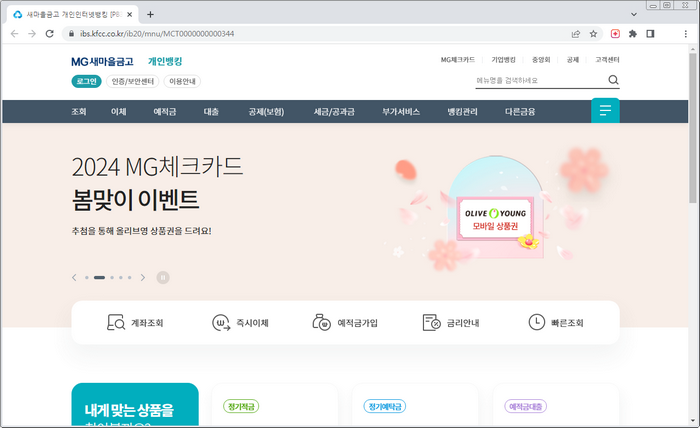Open the 세금/공과금 menu
Image resolution: width=700 pixels, height=428 pixels.
click(x=334, y=112)
